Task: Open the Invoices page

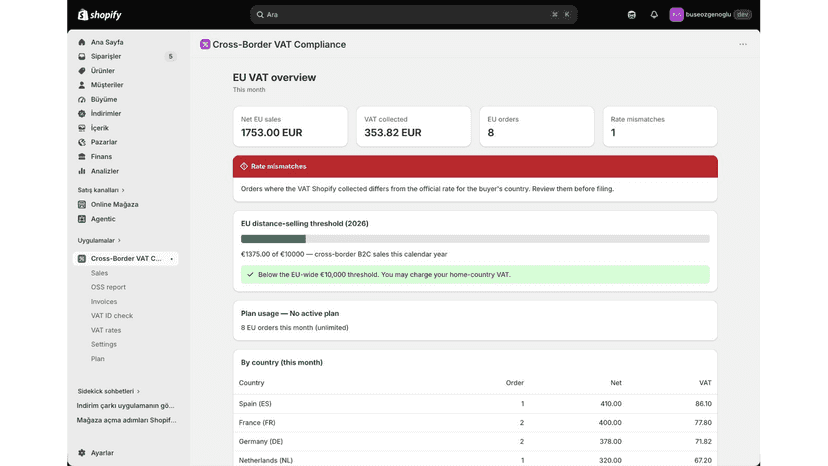Action: click(x=104, y=302)
